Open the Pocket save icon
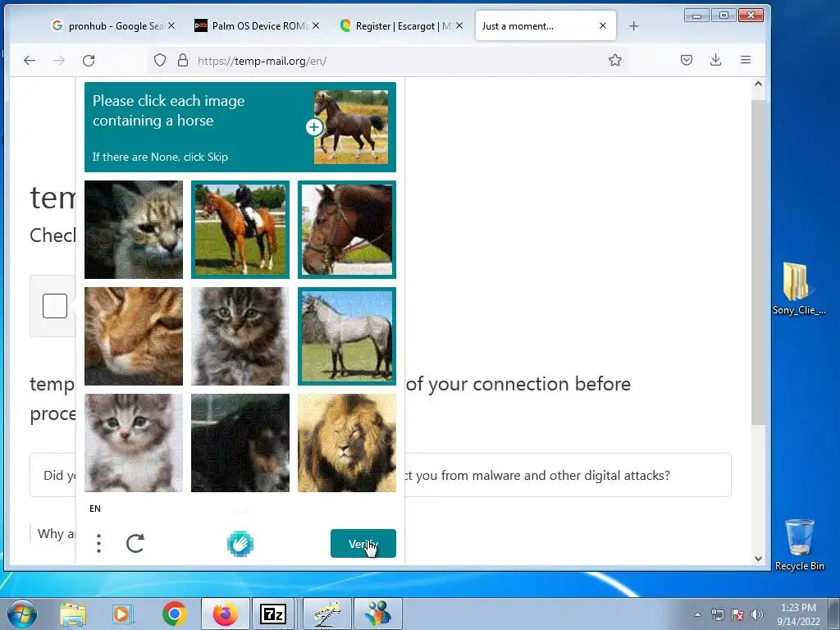The height and width of the screenshot is (630, 840). [687, 60]
